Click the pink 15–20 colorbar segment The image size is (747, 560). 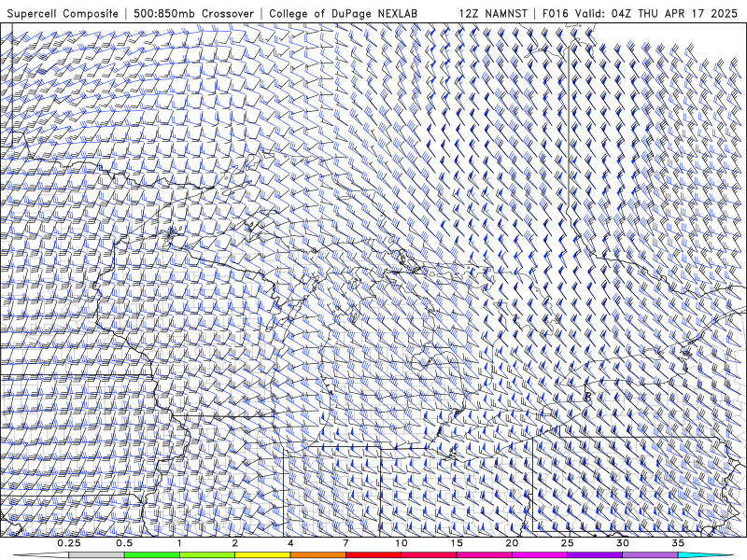coord(484,555)
